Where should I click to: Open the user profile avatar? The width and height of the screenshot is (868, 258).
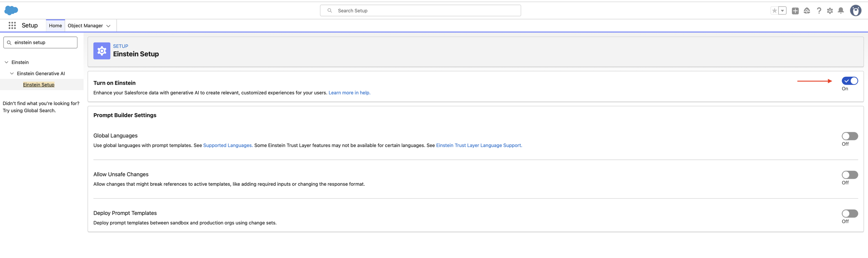click(856, 11)
